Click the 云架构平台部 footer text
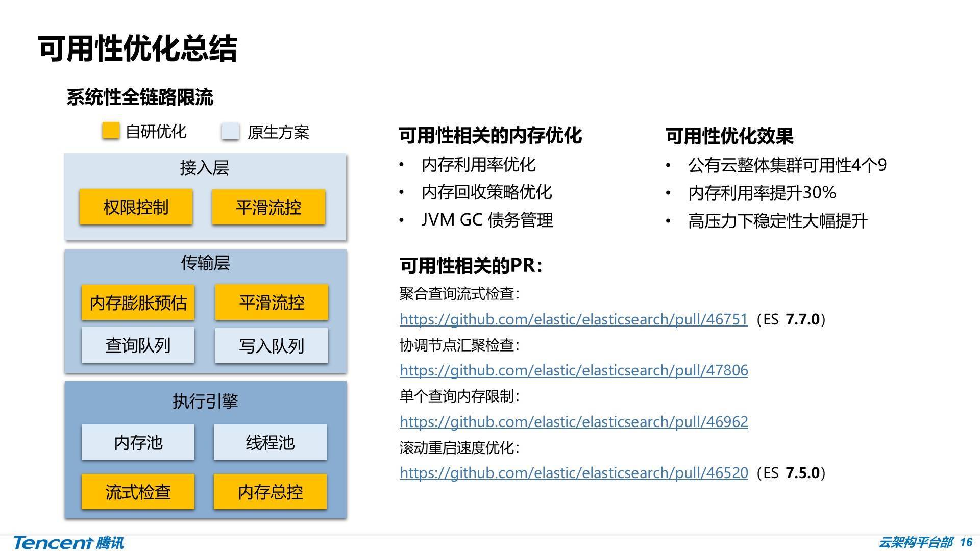The height and width of the screenshot is (551, 980). pyautogui.click(x=916, y=542)
